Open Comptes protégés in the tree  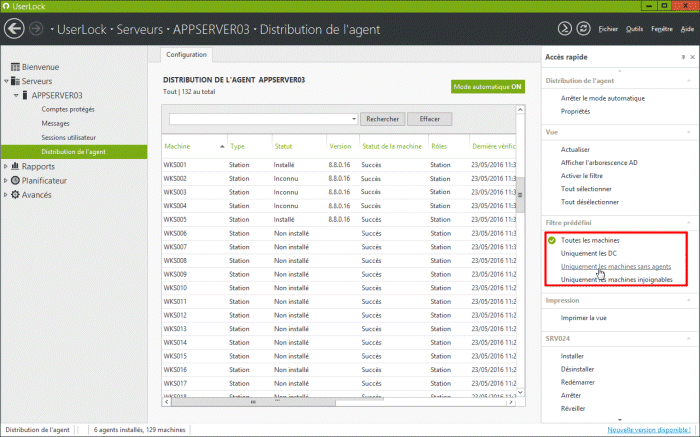68,109
